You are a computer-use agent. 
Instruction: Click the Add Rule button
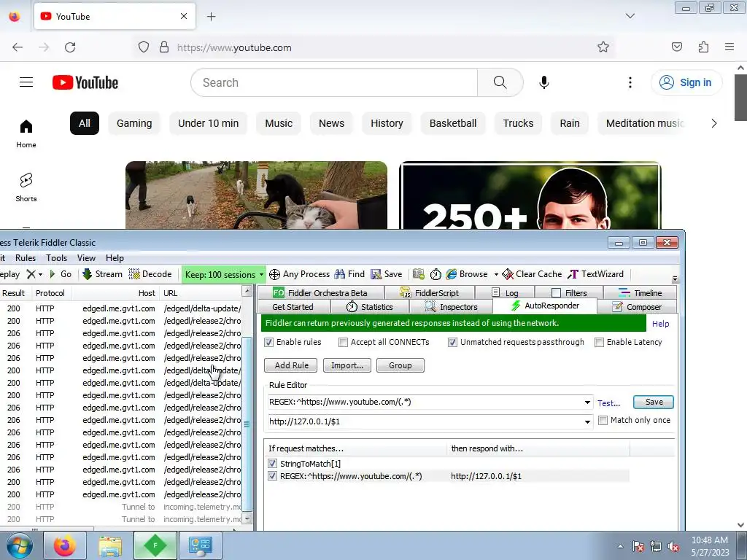(292, 365)
